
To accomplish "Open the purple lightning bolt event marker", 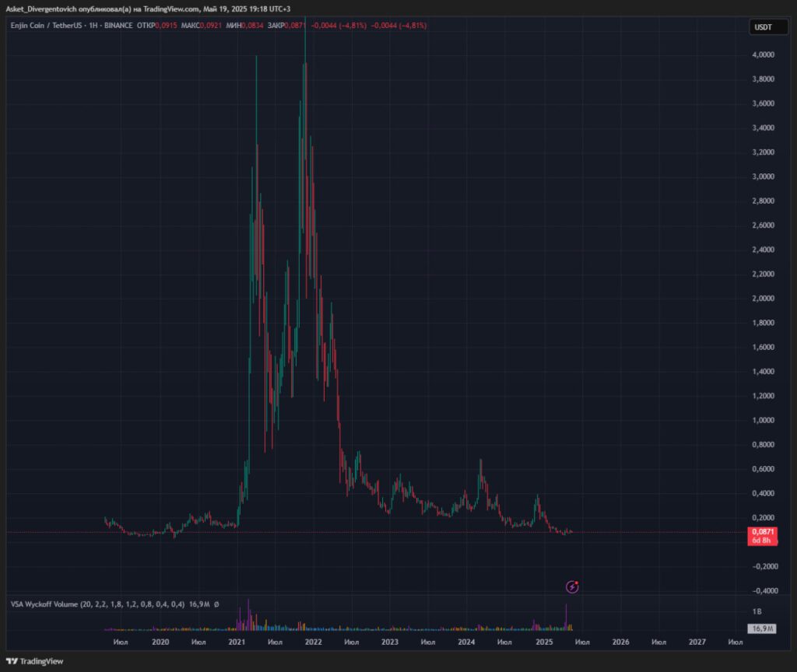I will (572, 586).
